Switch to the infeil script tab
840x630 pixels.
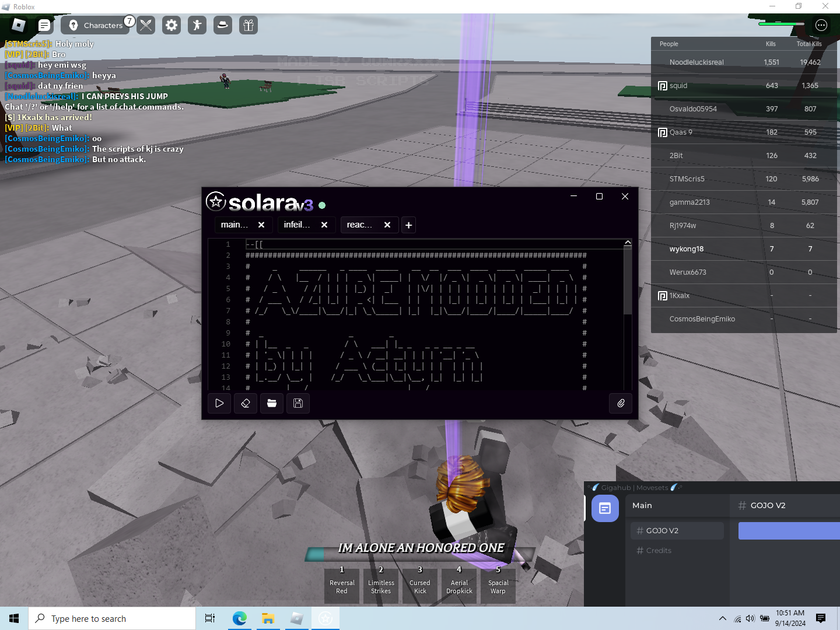(297, 225)
